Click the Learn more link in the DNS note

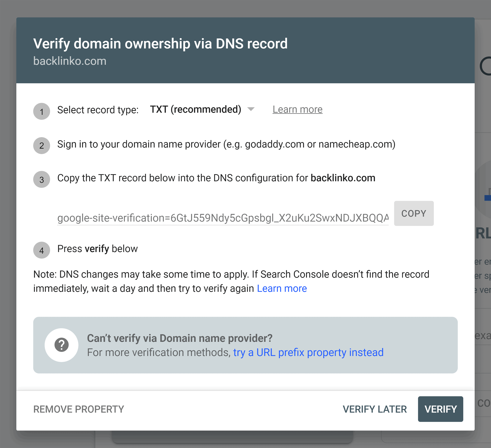[282, 288]
